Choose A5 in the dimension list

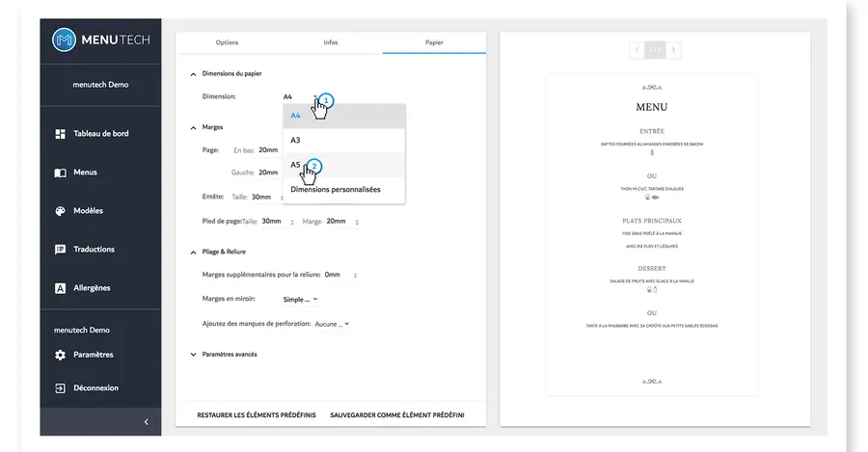296,165
